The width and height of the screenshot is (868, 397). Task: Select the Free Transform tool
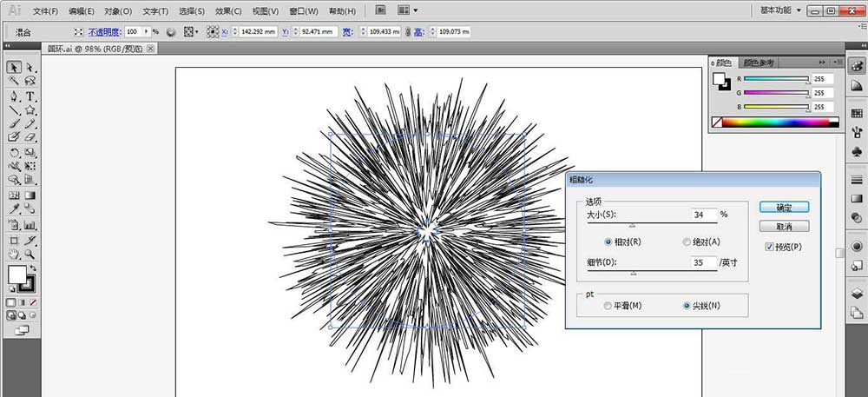coord(30,166)
